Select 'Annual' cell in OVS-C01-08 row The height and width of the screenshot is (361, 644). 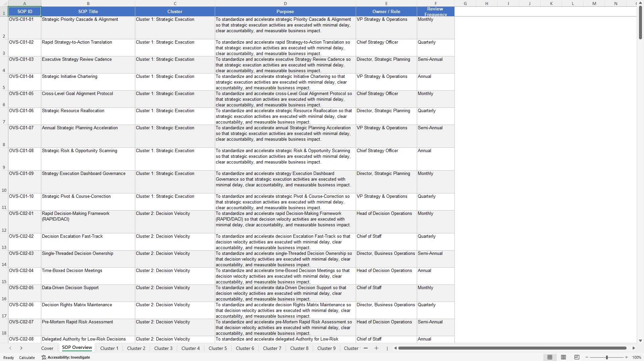click(436, 159)
